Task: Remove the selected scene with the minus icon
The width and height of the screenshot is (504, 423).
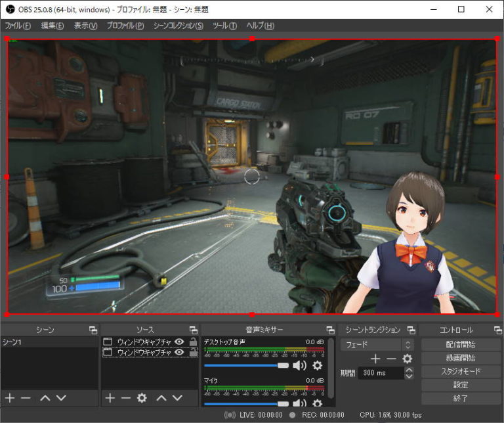Action: coord(26,398)
